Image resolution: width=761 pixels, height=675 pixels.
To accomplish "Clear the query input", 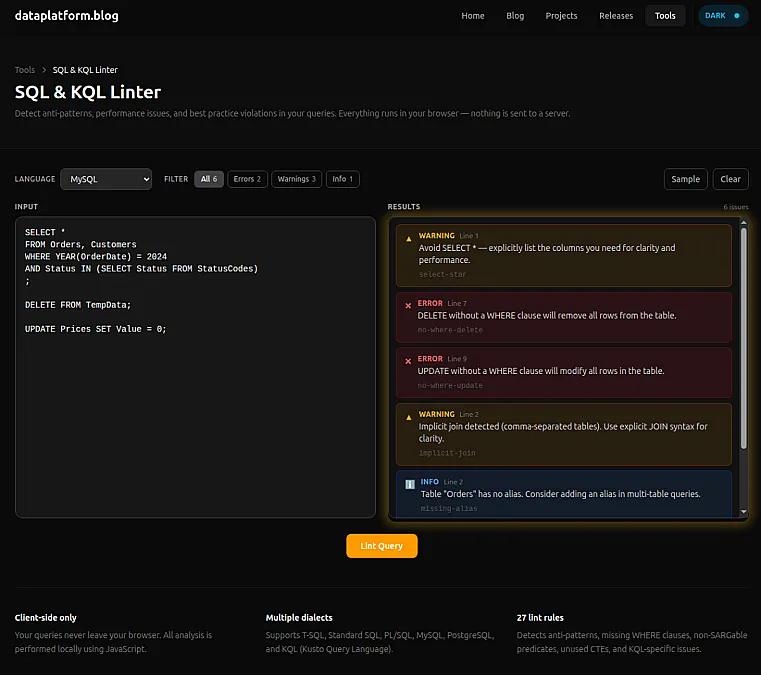I will click(x=730, y=179).
